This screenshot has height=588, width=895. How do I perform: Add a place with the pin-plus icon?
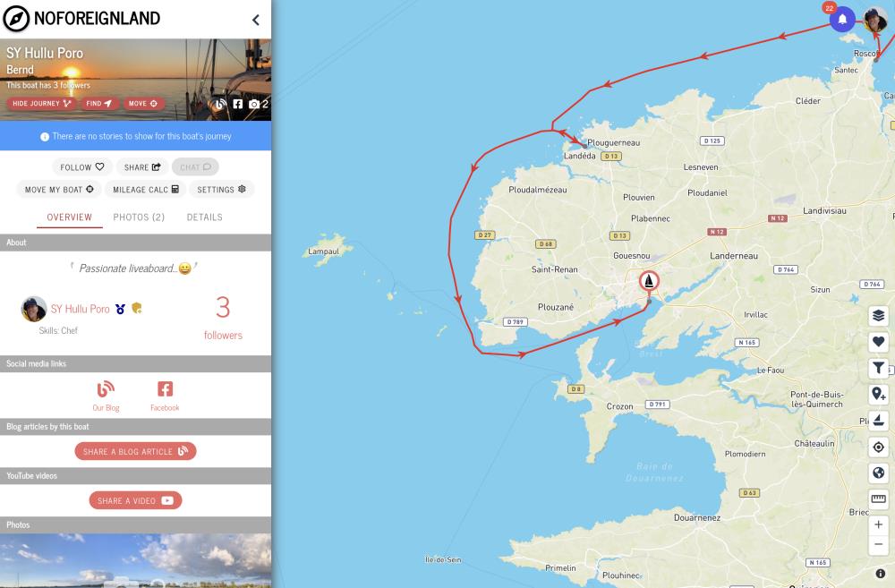[879, 394]
